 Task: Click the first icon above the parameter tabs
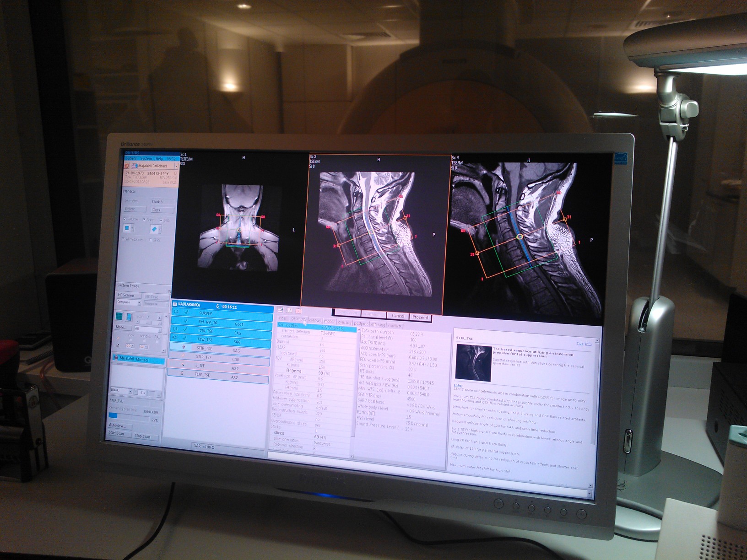280,310
